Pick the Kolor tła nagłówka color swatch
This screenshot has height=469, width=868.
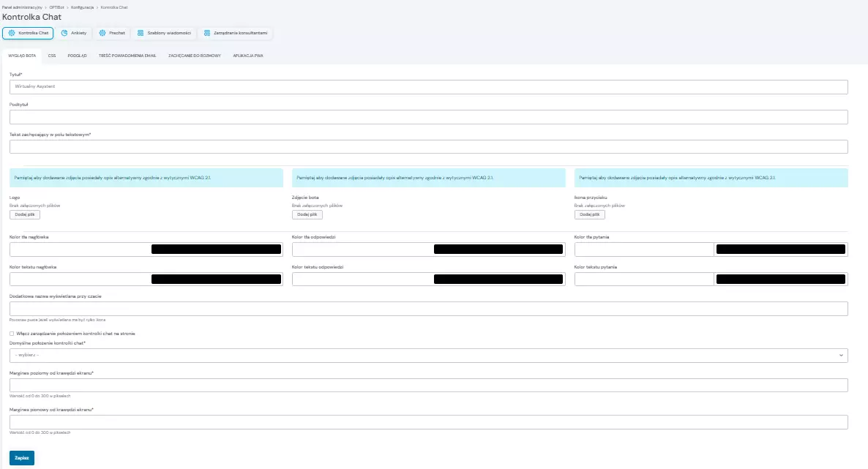(x=216, y=249)
